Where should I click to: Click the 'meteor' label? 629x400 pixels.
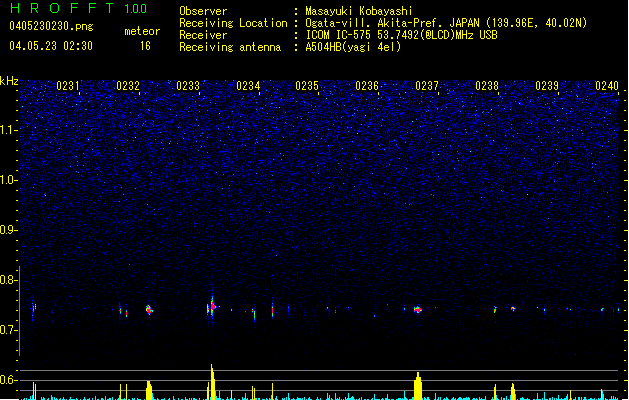click(x=142, y=31)
